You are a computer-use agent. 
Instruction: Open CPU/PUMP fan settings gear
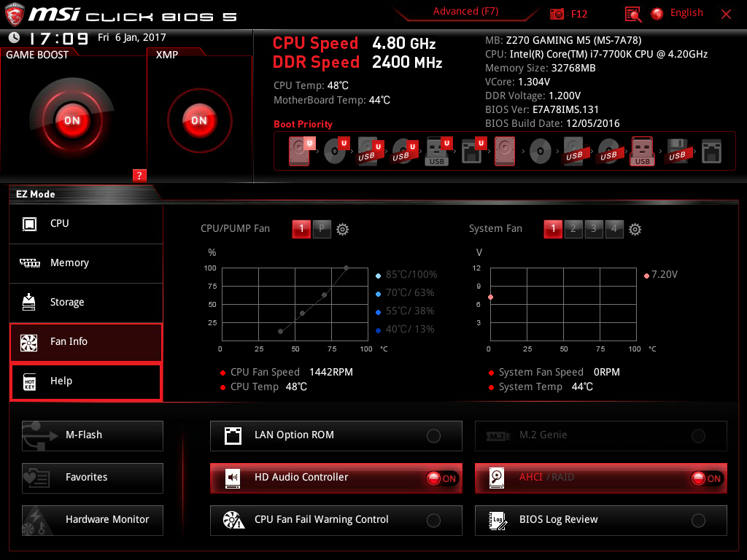coord(343,230)
